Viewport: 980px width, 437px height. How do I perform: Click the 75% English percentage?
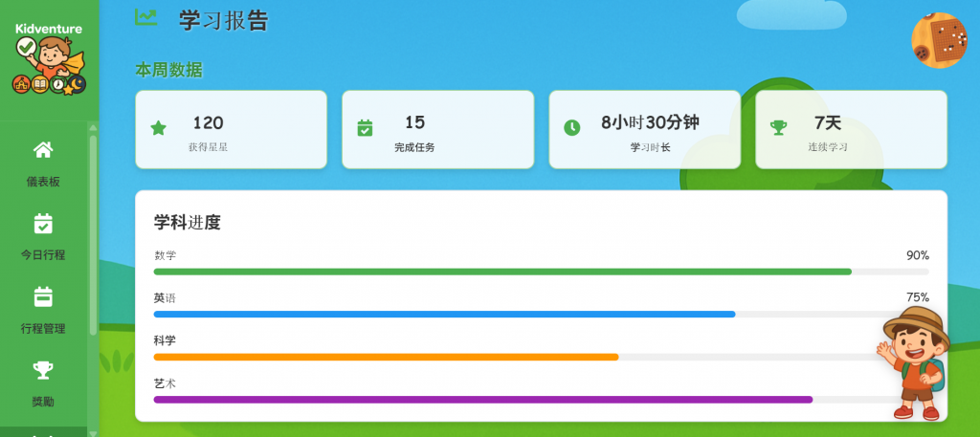(918, 297)
